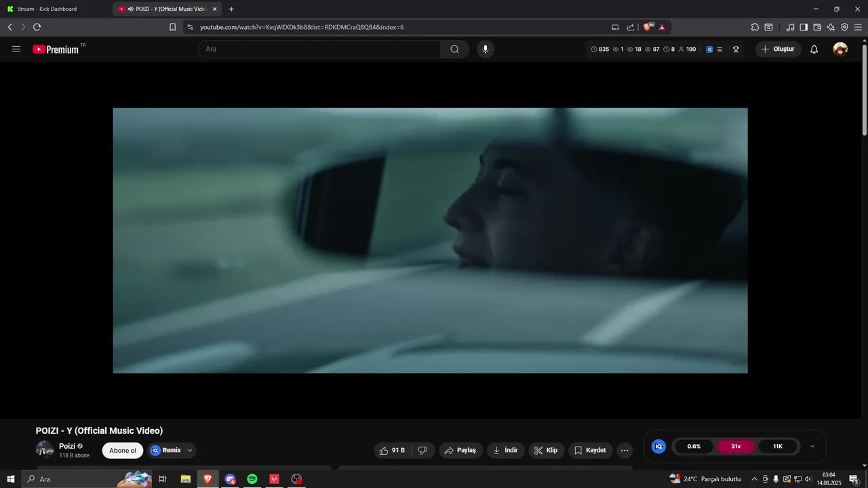
Task: Open Brave playlist music note icon
Action: tap(790, 27)
